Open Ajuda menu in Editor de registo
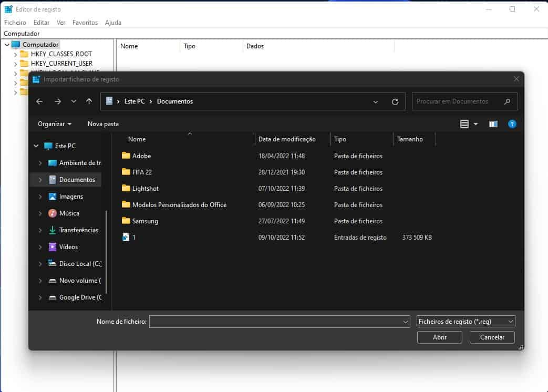The width and height of the screenshot is (548, 392). coord(113,23)
